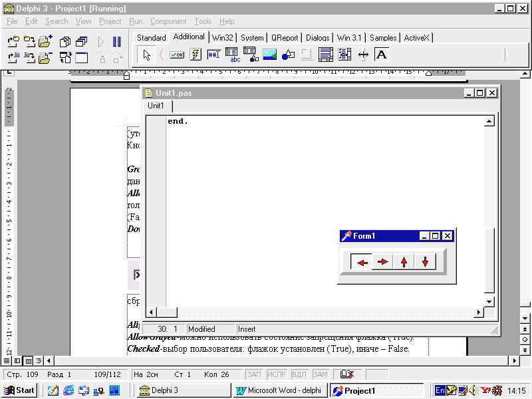Screen dimensions: 532x399
Task: Select the CheckListBox component
Action: click(344, 55)
